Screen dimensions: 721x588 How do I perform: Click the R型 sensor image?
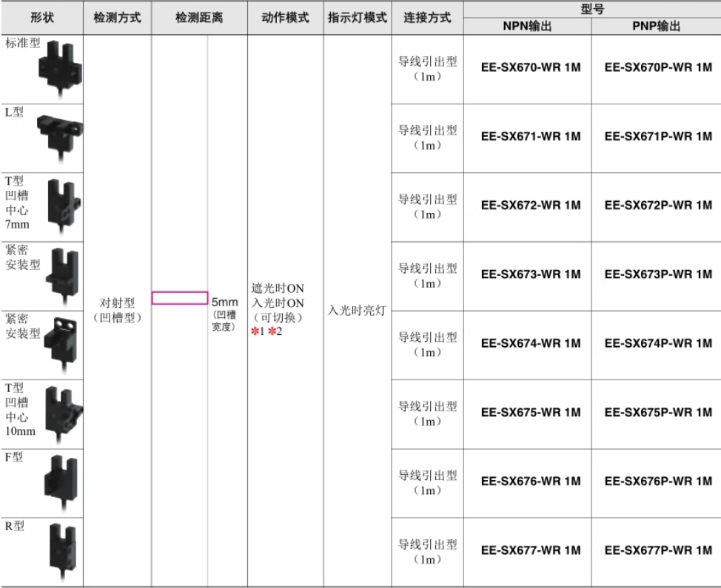(61, 549)
